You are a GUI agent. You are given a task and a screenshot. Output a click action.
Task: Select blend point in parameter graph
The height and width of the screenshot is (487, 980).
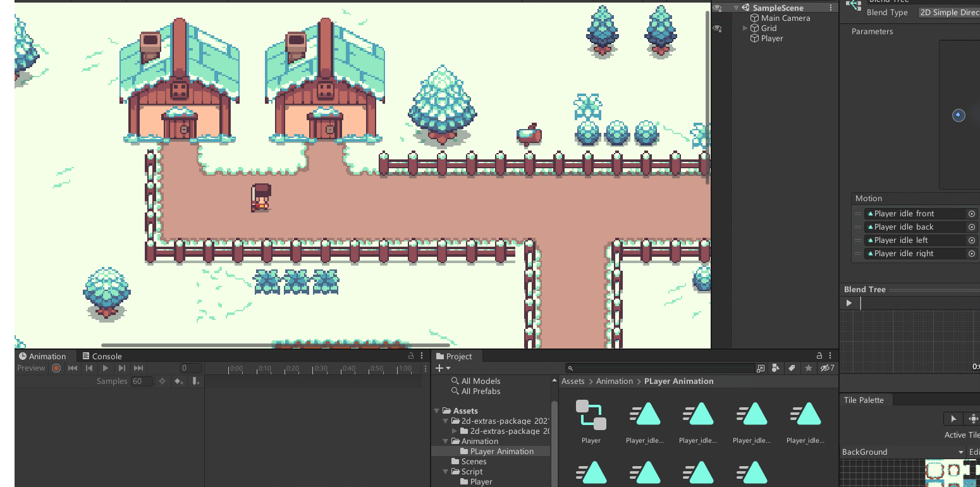pos(959,115)
